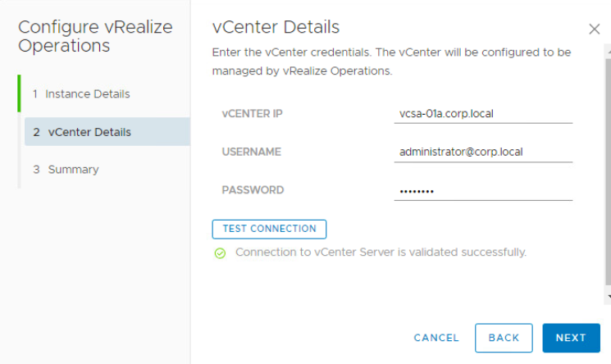Viewport: 611px width, 364px height.
Task: Click the vCENTER IP label
Action: tap(252, 114)
